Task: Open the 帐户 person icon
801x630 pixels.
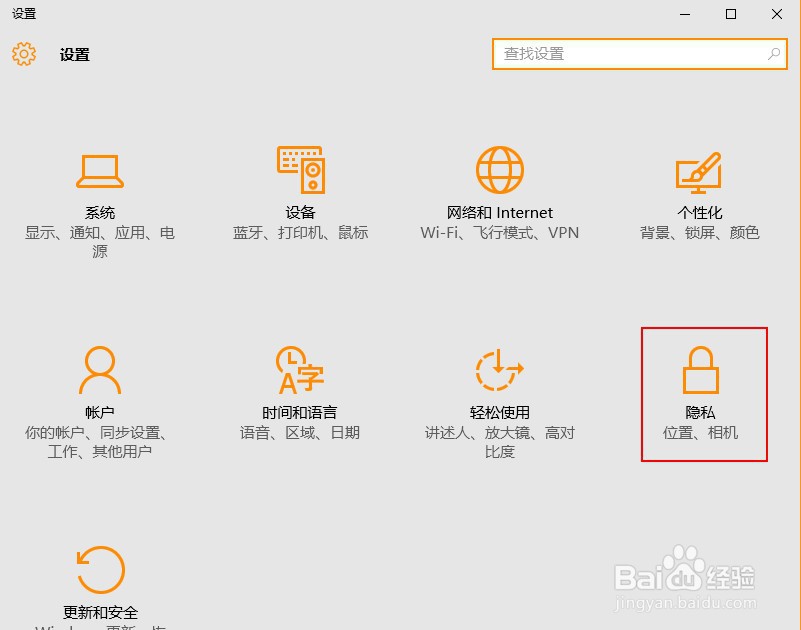Action: click(100, 370)
